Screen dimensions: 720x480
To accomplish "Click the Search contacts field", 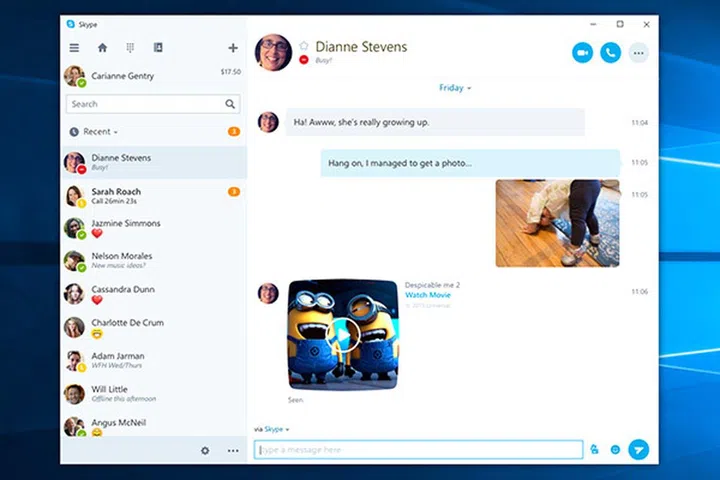I will click(145, 104).
